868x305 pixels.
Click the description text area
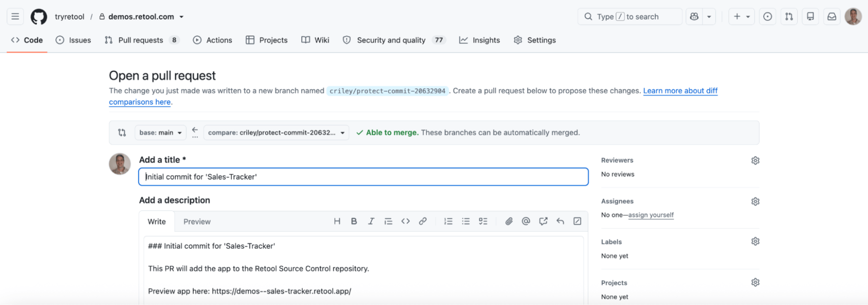point(363,270)
